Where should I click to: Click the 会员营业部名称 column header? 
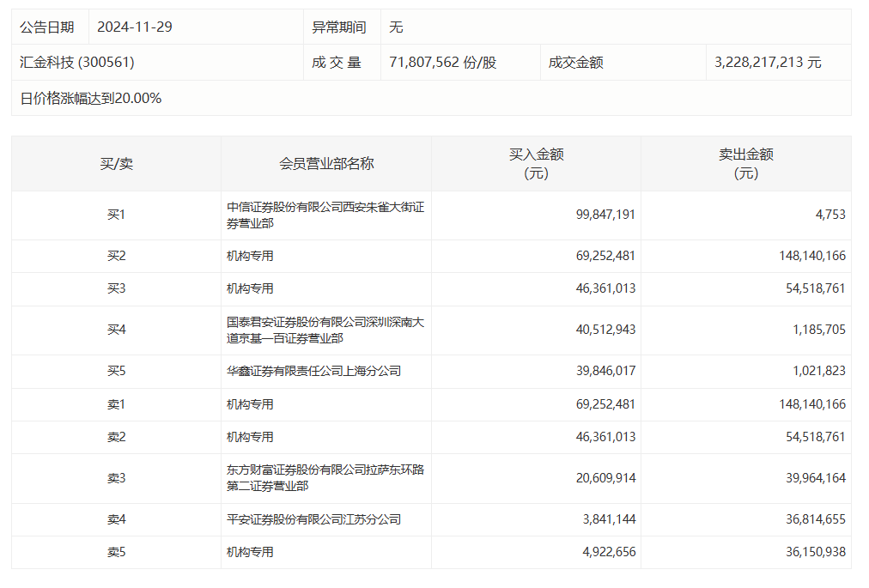[326, 164]
